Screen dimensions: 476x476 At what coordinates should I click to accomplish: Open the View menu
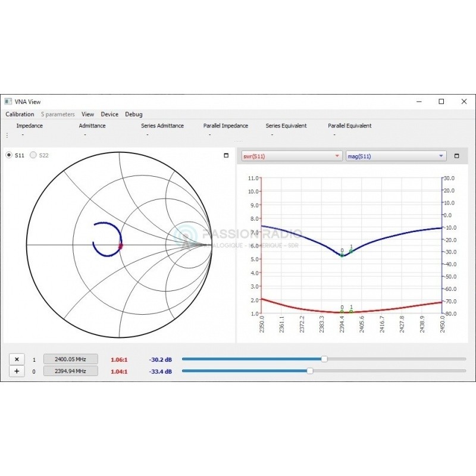(x=87, y=114)
